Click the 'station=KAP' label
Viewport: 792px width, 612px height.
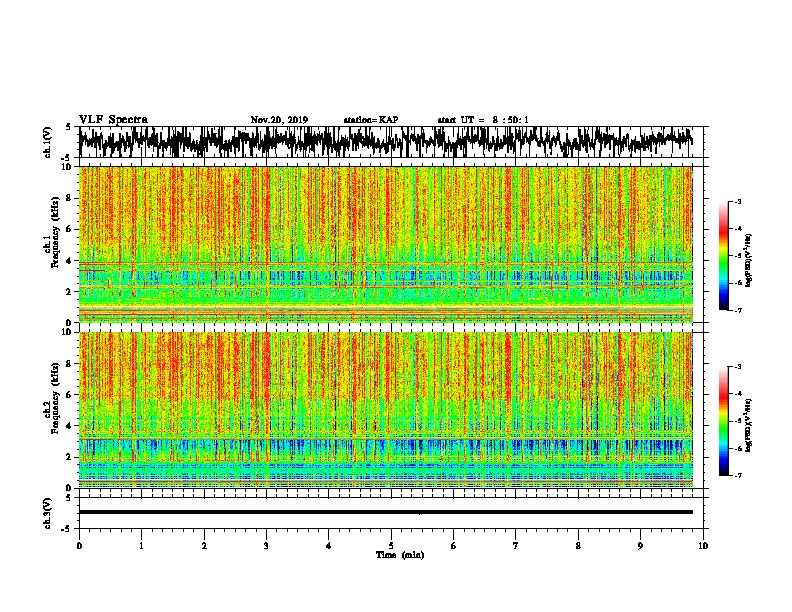pyautogui.click(x=371, y=120)
